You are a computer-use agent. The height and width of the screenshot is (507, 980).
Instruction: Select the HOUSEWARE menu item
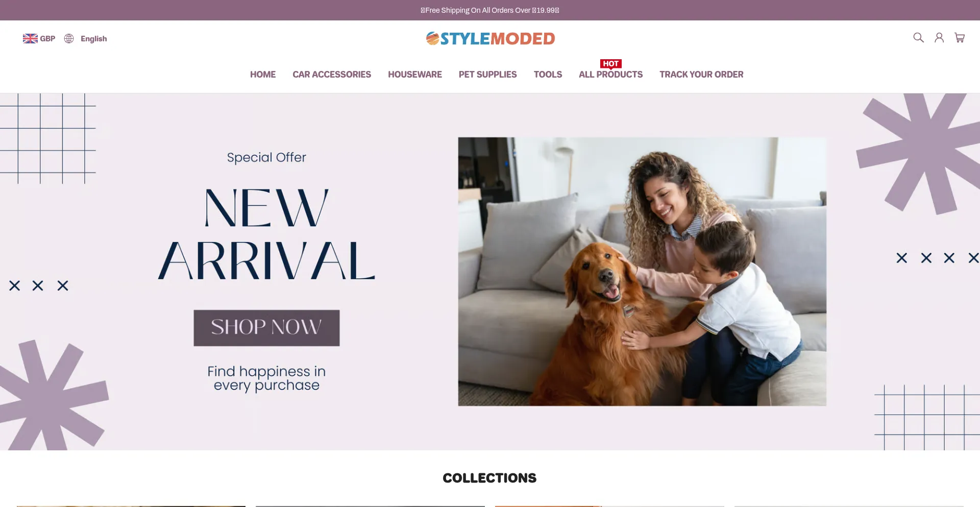[x=415, y=75]
